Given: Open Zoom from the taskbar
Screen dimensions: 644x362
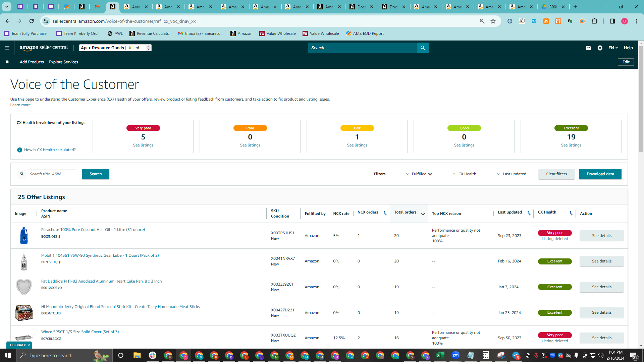Looking at the screenshot, I should pos(455,355).
